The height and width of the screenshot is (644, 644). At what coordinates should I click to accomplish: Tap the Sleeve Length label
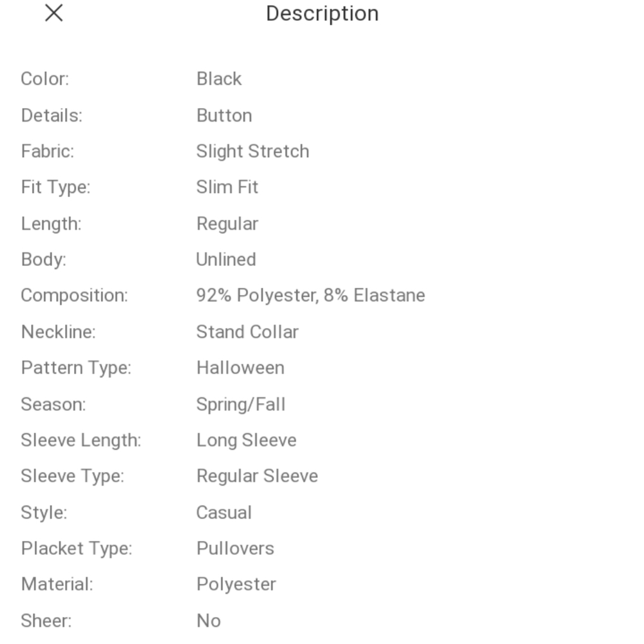tap(81, 440)
